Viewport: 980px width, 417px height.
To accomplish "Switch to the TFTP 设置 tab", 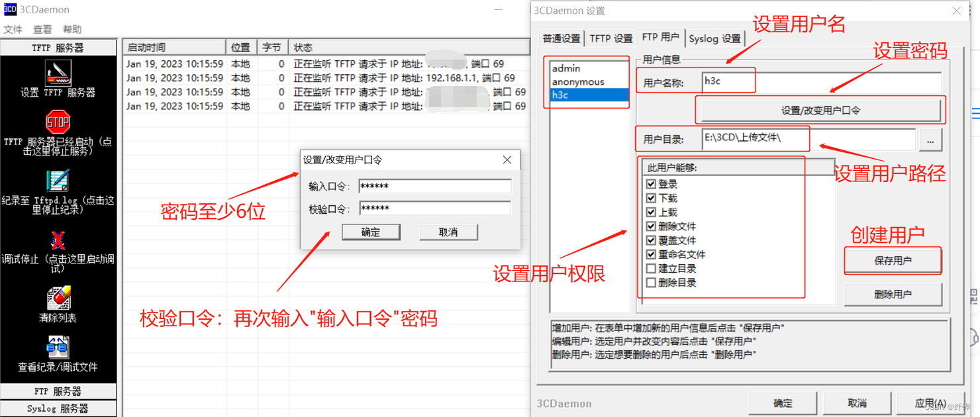I will point(611,38).
